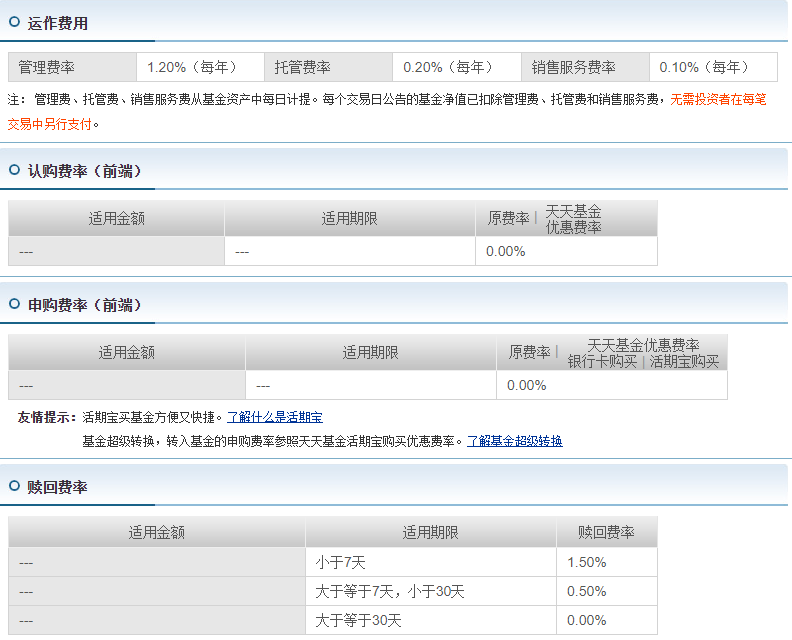Select the 1.20%（每年） management fee value
The width and height of the screenshot is (792, 640).
point(201,67)
